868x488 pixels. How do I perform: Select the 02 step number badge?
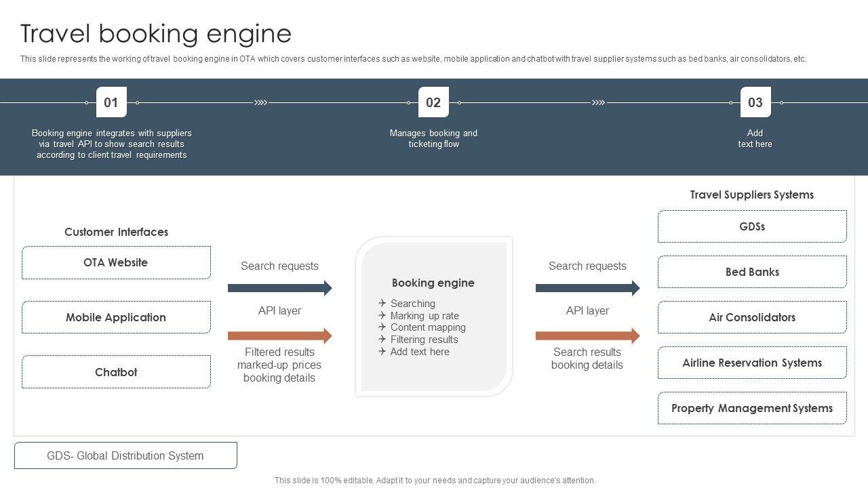(x=433, y=102)
